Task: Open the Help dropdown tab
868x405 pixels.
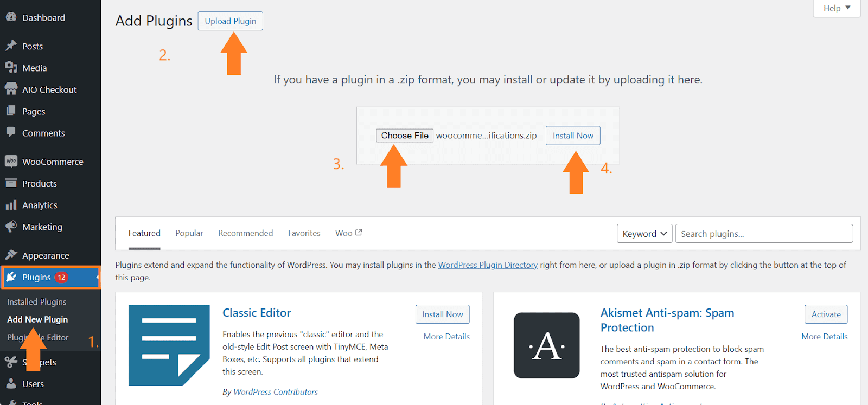Action: click(837, 8)
